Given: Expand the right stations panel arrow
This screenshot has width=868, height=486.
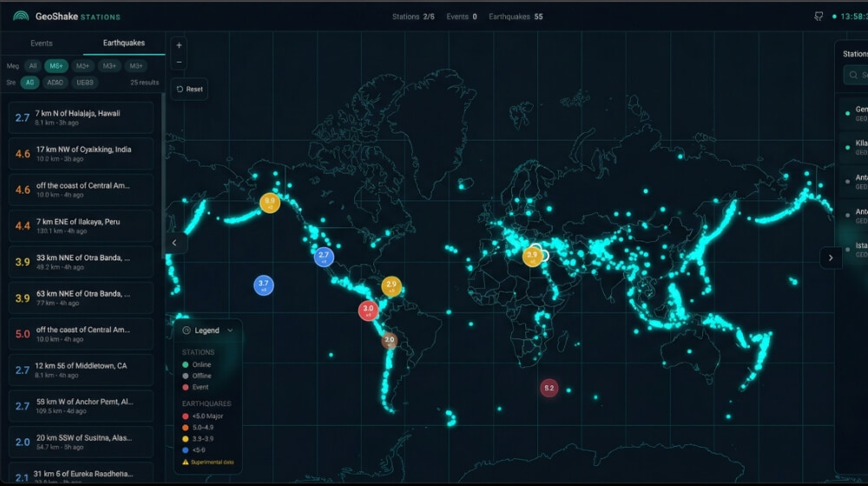Looking at the screenshot, I should (x=831, y=258).
